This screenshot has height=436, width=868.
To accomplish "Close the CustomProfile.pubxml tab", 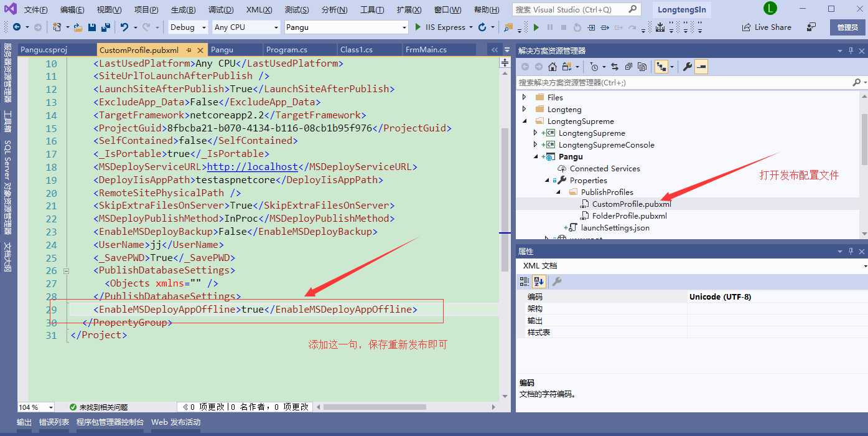I will click(x=201, y=50).
